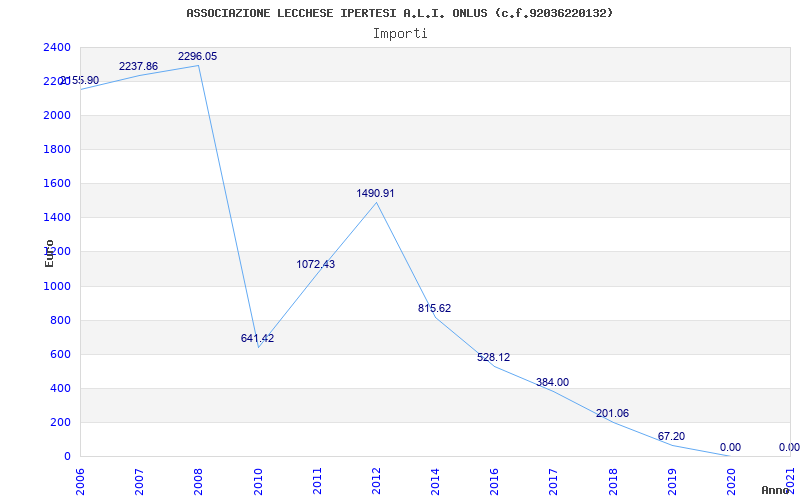800x500 pixels.
Task: Click the 2016 x-axis year label
Action: pyautogui.click(x=494, y=481)
